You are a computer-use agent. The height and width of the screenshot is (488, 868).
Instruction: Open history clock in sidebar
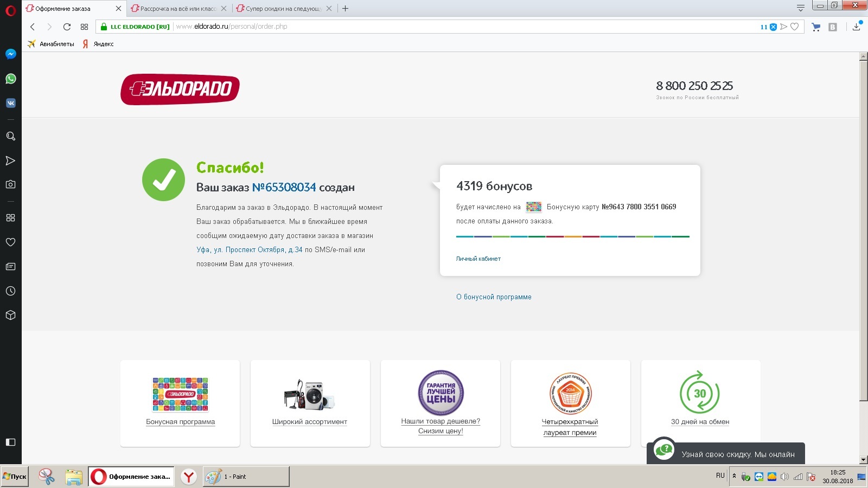pyautogui.click(x=10, y=291)
